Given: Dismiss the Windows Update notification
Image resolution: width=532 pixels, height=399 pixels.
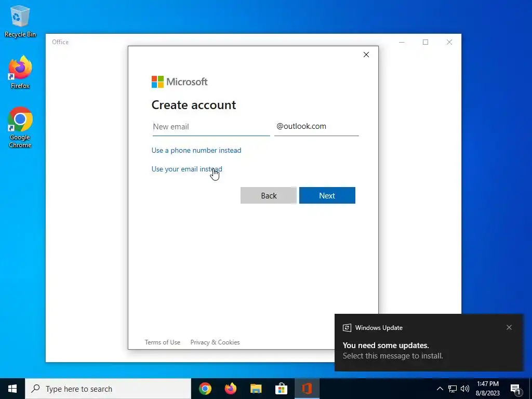Looking at the screenshot, I should [x=509, y=327].
